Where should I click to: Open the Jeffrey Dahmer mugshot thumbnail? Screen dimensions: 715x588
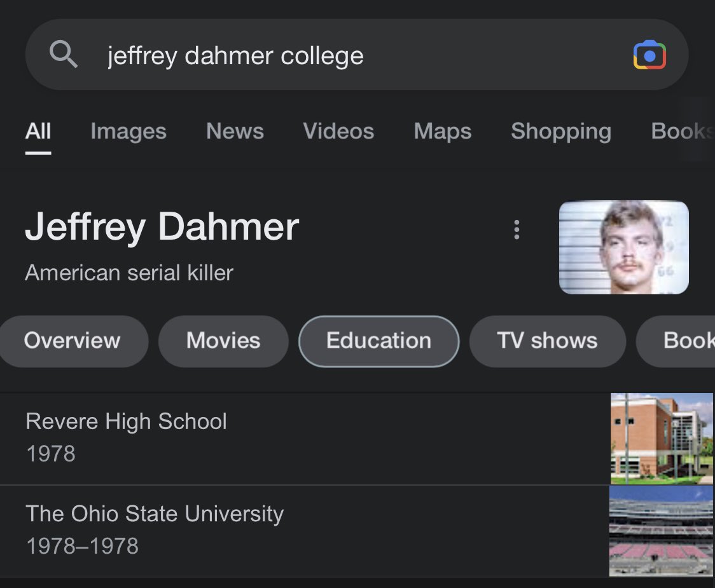click(624, 247)
